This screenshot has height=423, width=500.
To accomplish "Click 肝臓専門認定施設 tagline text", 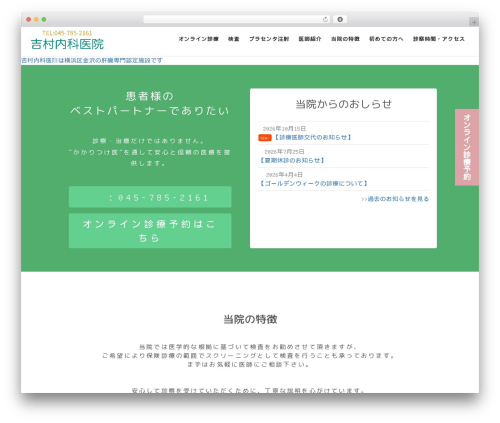I will coord(92,60).
